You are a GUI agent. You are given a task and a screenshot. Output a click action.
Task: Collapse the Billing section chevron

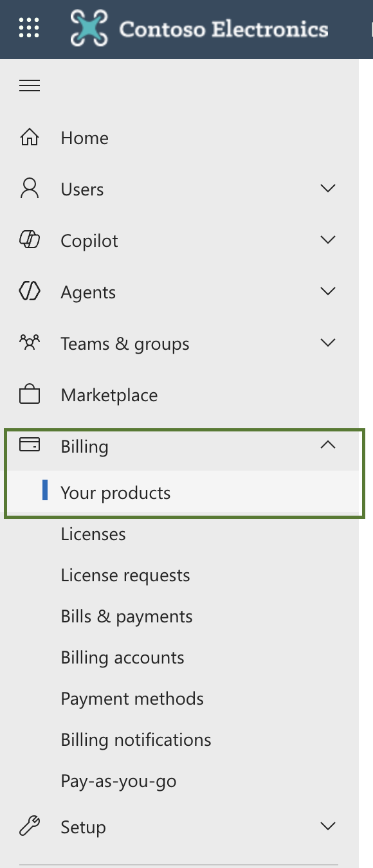coord(328,445)
